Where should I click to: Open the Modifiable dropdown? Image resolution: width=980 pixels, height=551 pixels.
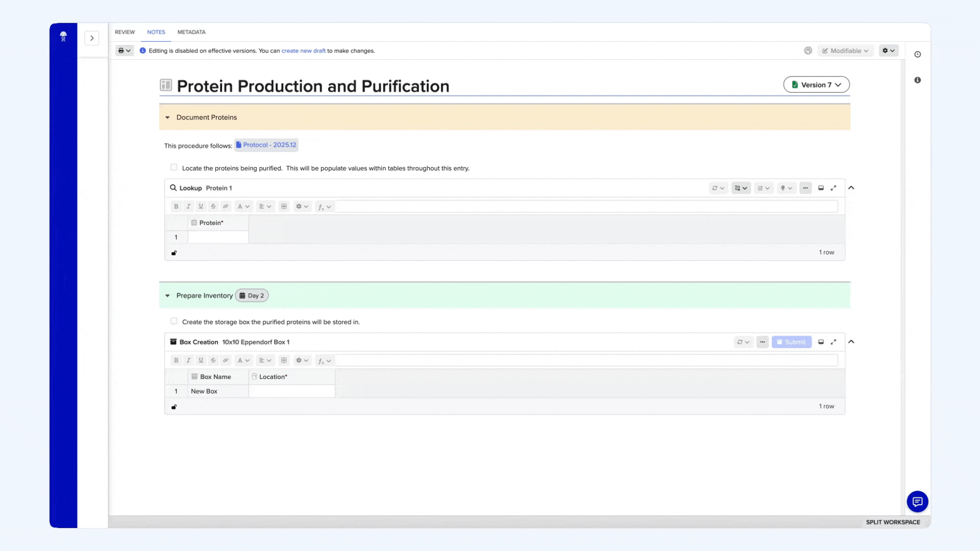click(x=846, y=51)
